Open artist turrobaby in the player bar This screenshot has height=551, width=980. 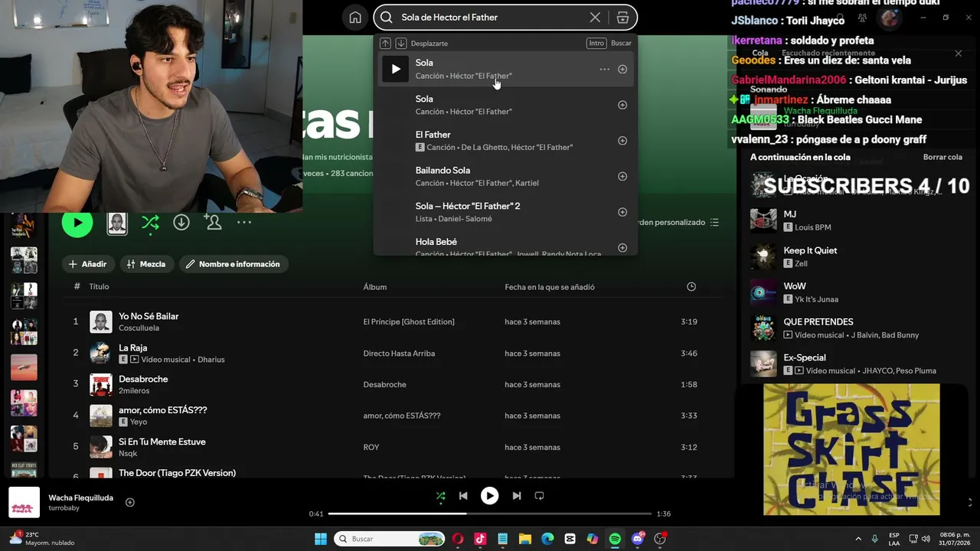pos(64,508)
